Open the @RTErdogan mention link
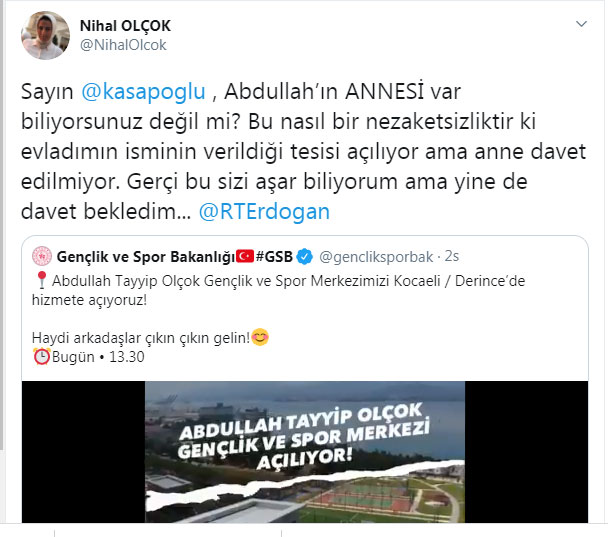Screen dimensions: 608x537 [x=264, y=212]
